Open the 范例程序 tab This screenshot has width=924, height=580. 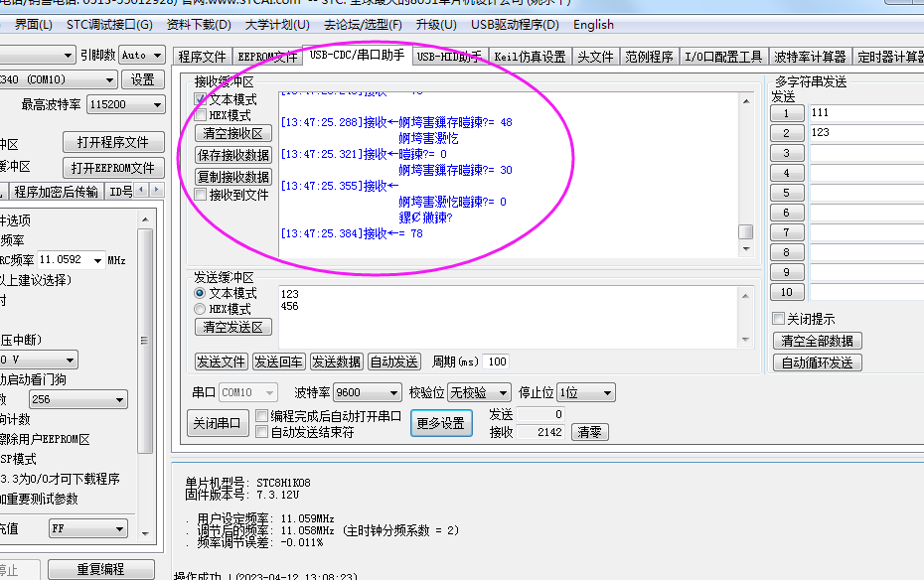pos(649,57)
